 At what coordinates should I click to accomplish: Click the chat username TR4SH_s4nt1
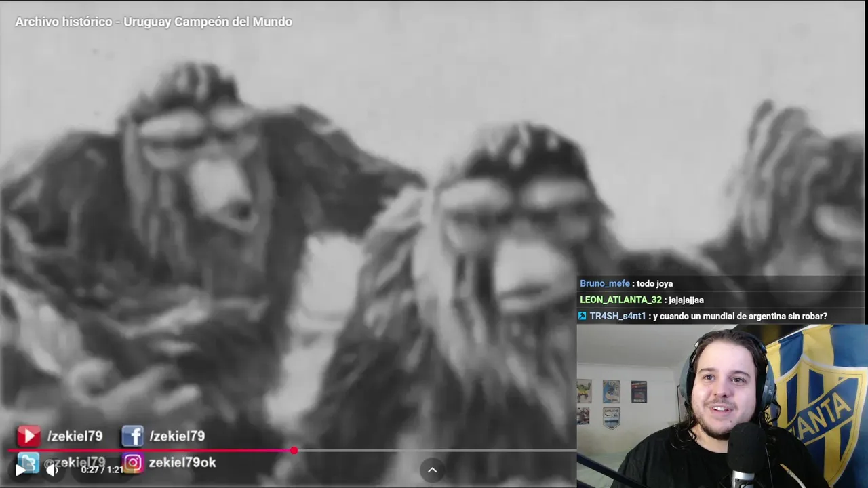tap(618, 316)
